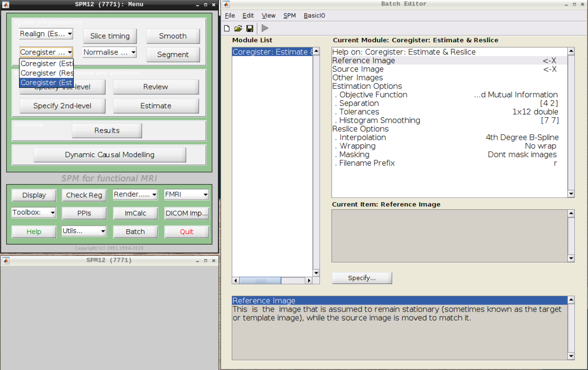Image resolution: width=588 pixels, height=370 pixels.
Task: Click MATLAB logo icon in SPM12 (7771) window
Action: [x=6, y=260]
